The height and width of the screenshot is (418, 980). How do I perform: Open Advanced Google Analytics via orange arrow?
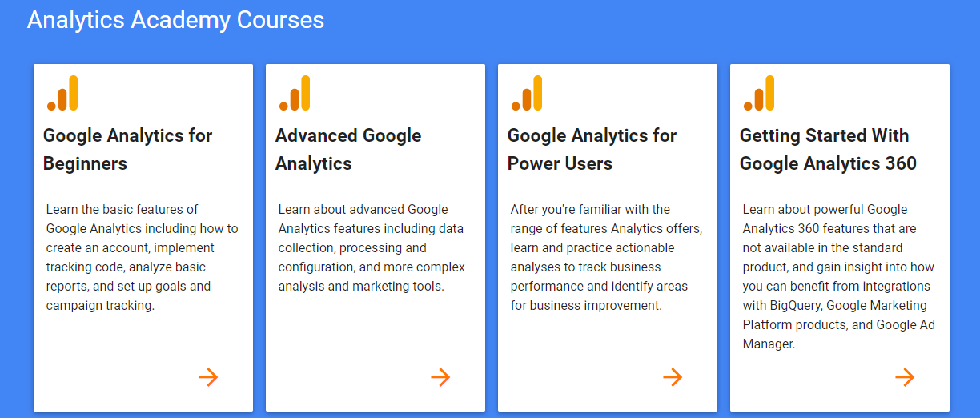(x=440, y=377)
